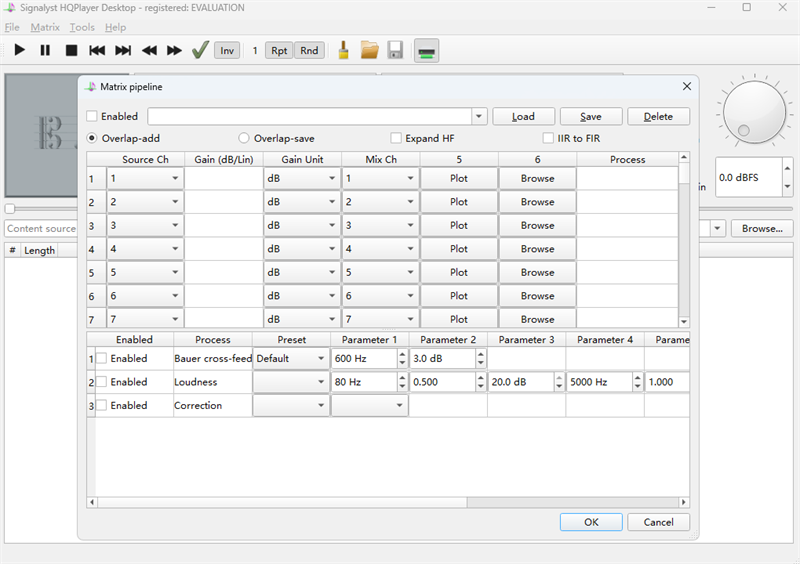Click the green checkmark apply icon

click(x=200, y=50)
